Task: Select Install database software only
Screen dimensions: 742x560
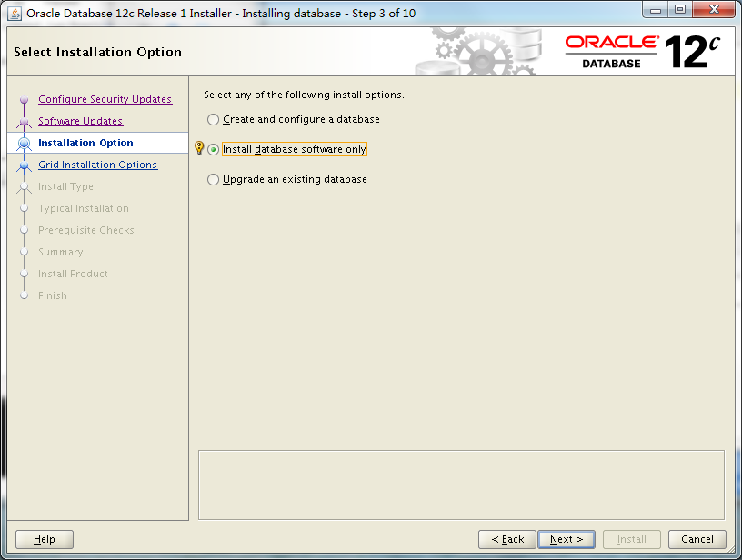Action: [213, 148]
